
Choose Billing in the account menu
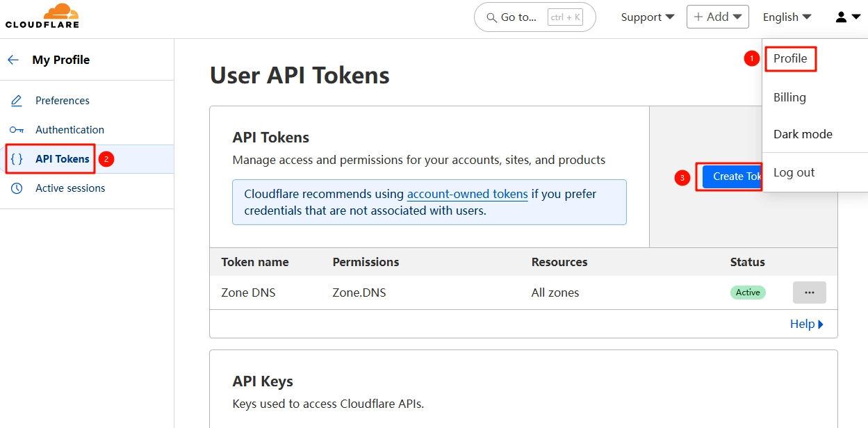pos(789,97)
